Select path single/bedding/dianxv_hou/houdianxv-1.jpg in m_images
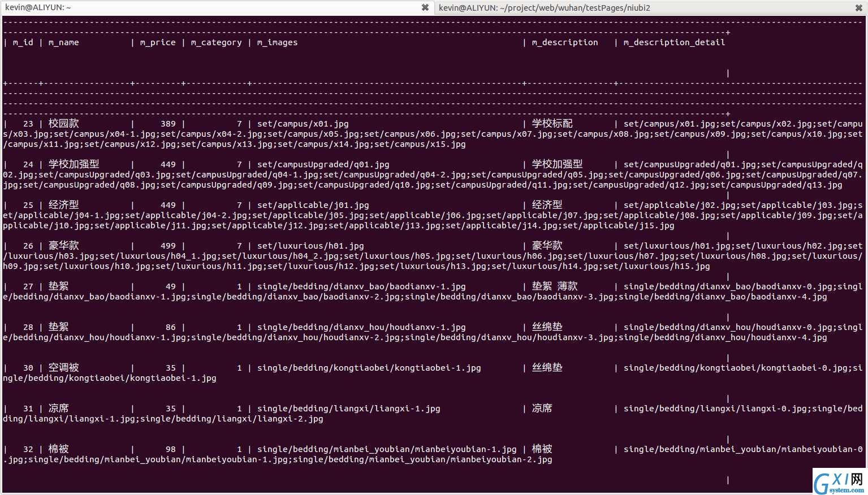868x495 pixels. (361, 327)
